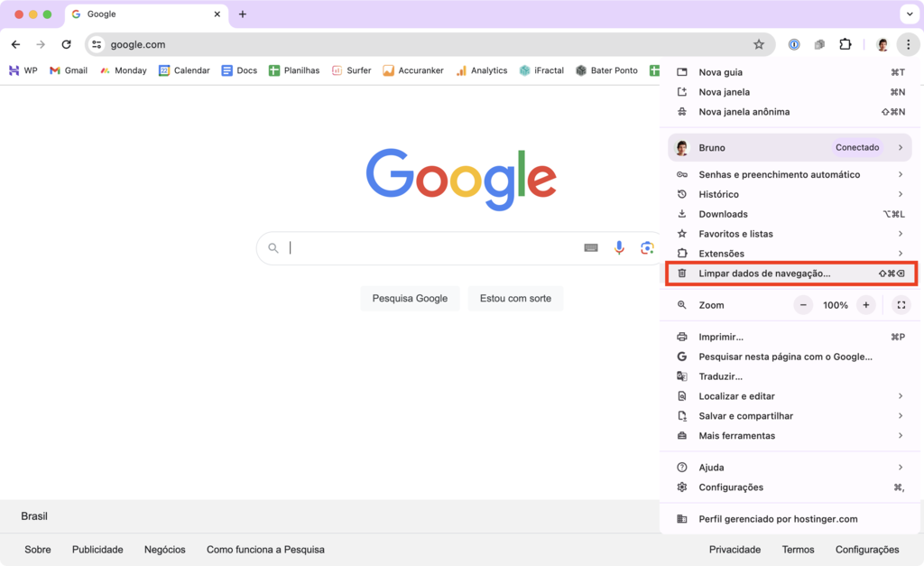924x566 pixels.
Task: Bookmark the page with the star icon
Action: (x=759, y=43)
